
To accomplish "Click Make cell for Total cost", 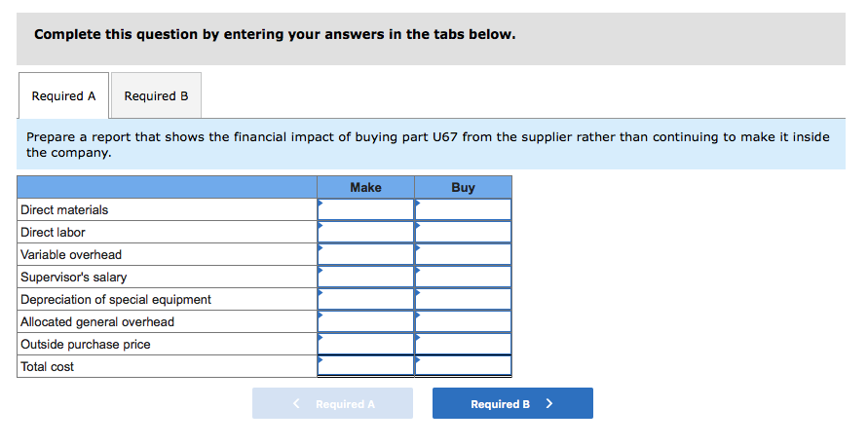I will point(365,367).
